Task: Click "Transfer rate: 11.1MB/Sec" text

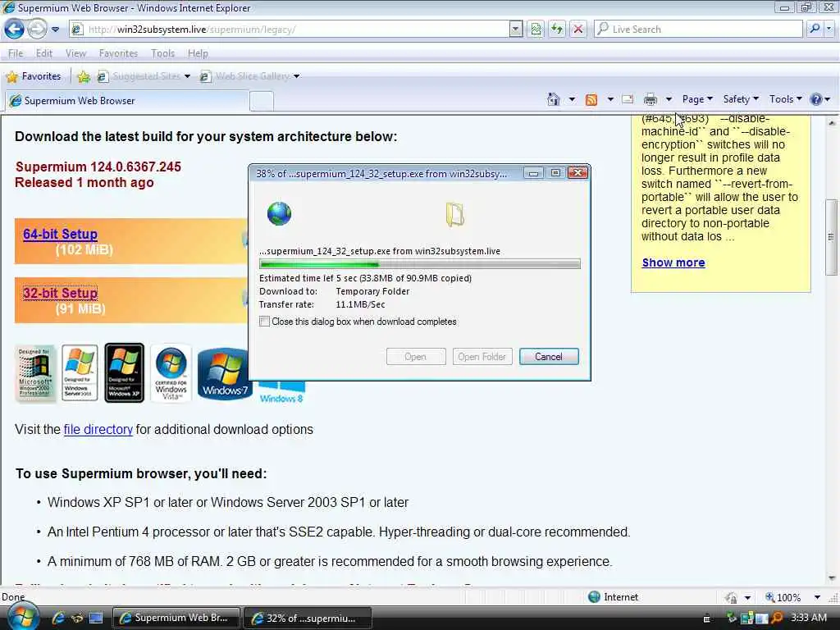Action: point(322,304)
